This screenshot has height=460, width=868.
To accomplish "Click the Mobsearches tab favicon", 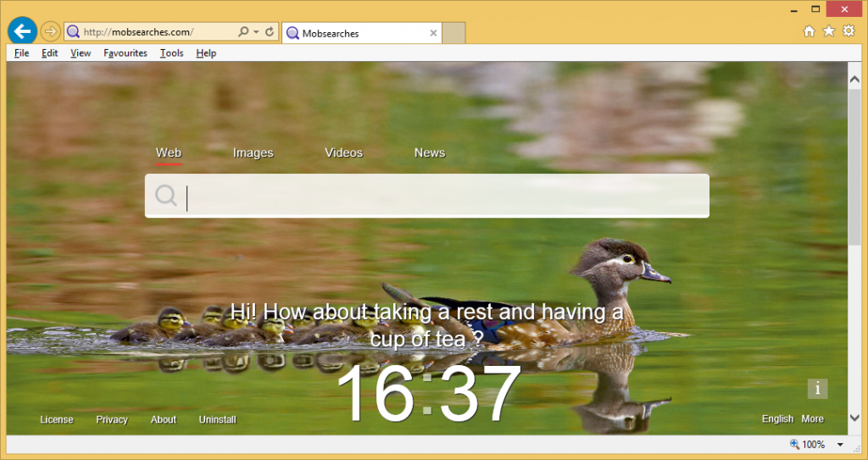I will coord(292,33).
